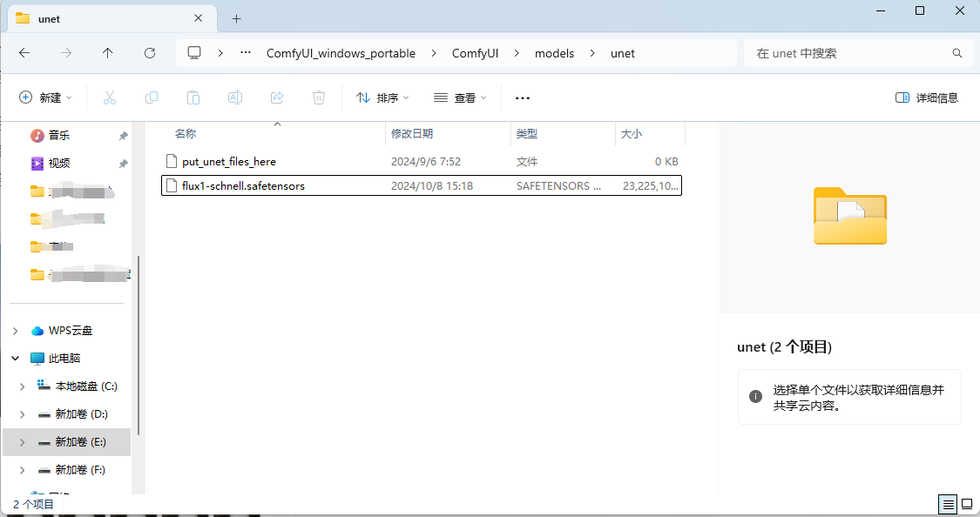
Task: Copy the selected file with the copy icon
Action: 152,97
